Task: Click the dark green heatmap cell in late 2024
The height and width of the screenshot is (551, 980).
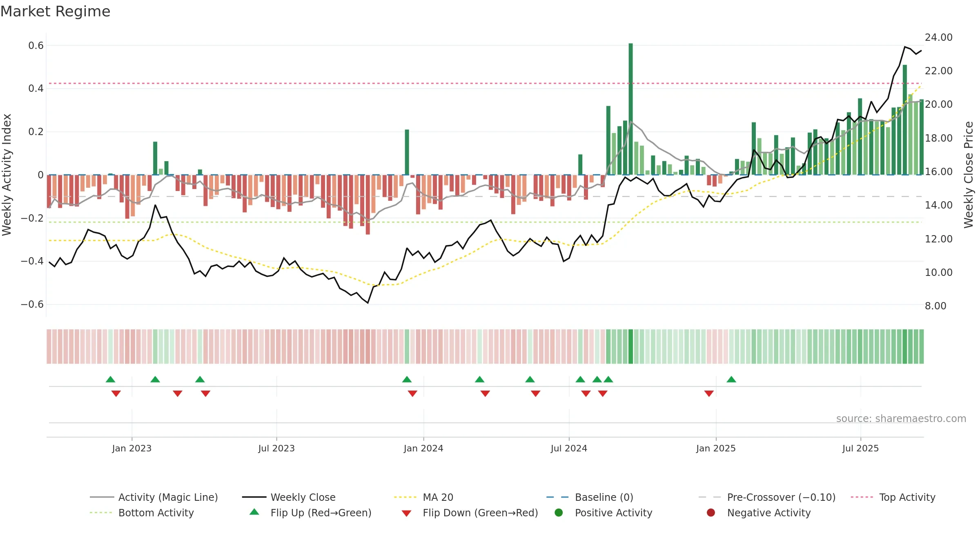Action: [x=630, y=347]
